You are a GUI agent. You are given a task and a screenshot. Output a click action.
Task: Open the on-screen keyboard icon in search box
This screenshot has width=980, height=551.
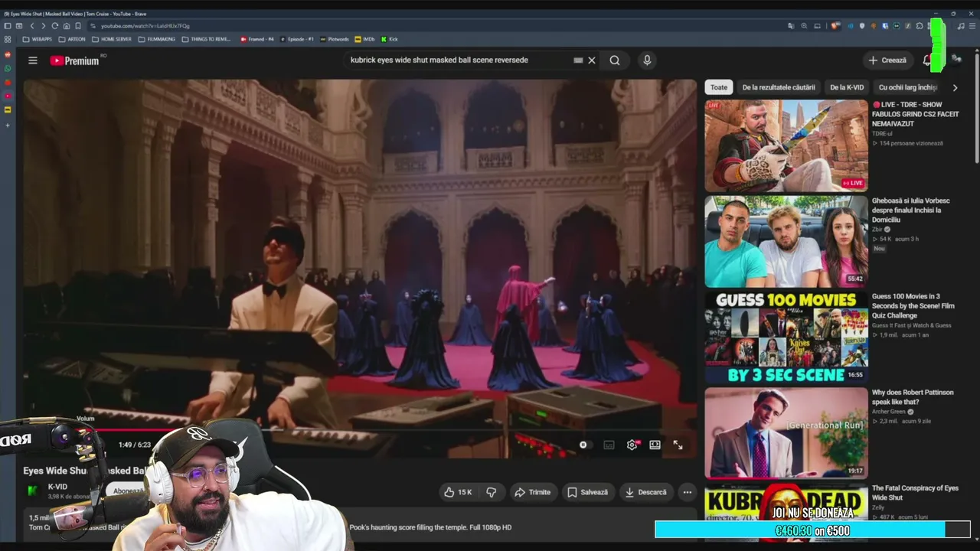pyautogui.click(x=578, y=60)
